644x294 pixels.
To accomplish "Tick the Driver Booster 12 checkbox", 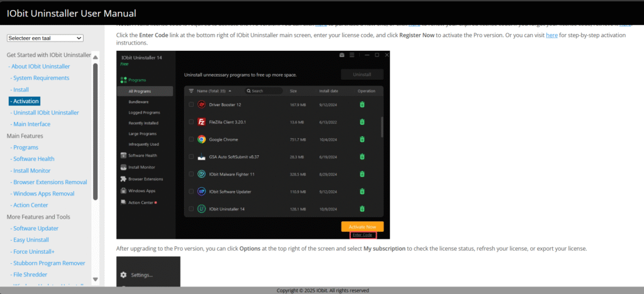I will click(x=191, y=104).
